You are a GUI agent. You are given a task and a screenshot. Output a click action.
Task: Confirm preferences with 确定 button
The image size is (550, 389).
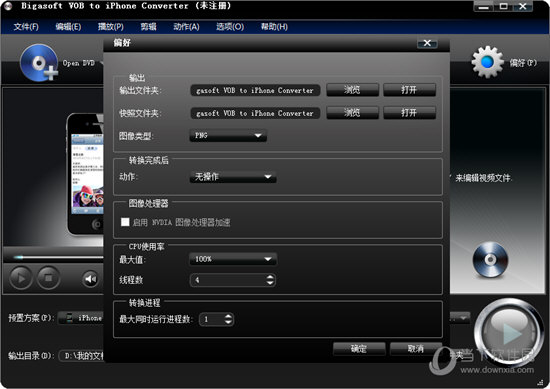(359, 349)
